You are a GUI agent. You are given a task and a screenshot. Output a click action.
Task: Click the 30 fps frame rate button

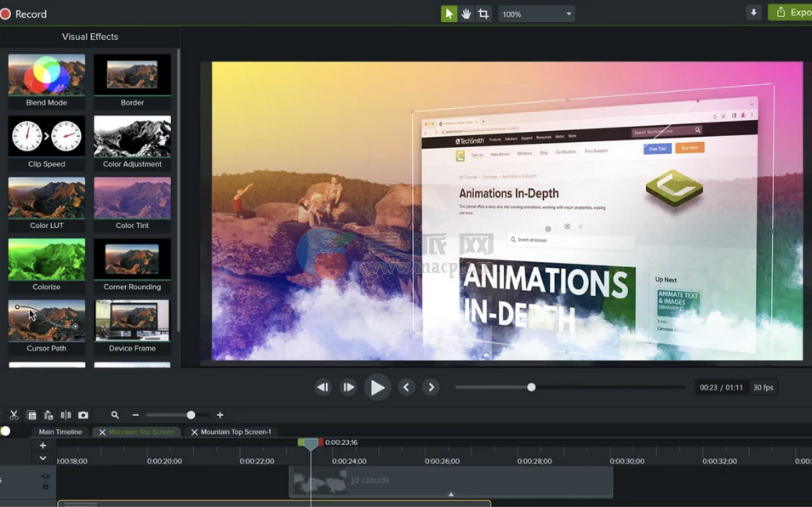(763, 388)
